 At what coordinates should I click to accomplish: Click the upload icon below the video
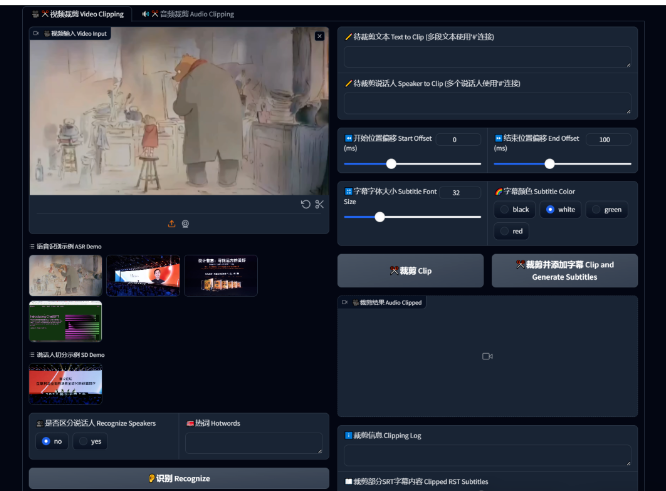(x=172, y=224)
